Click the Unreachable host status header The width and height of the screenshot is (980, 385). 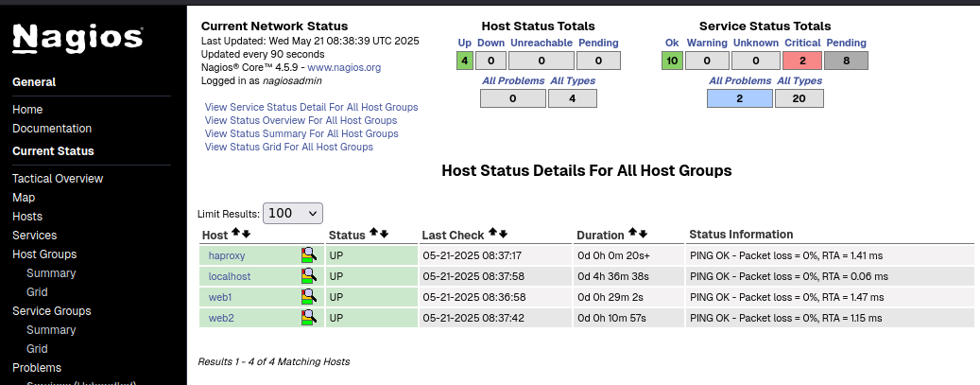pyautogui.click(x=542, y=43)
